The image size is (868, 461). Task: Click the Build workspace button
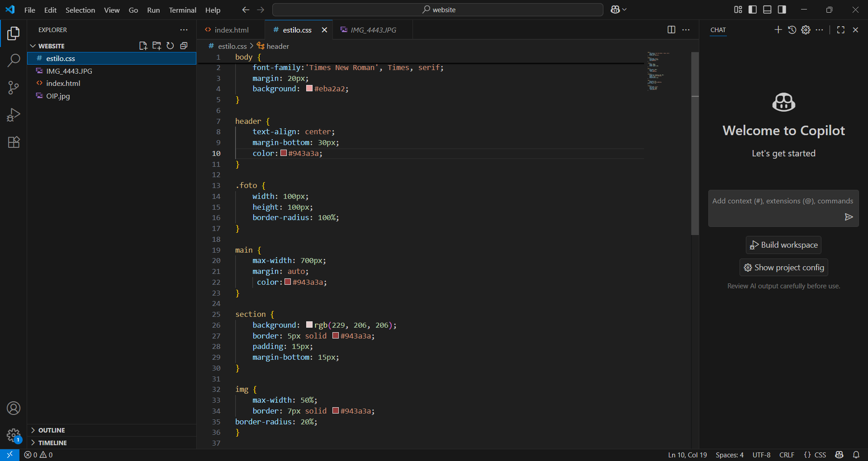783,245
